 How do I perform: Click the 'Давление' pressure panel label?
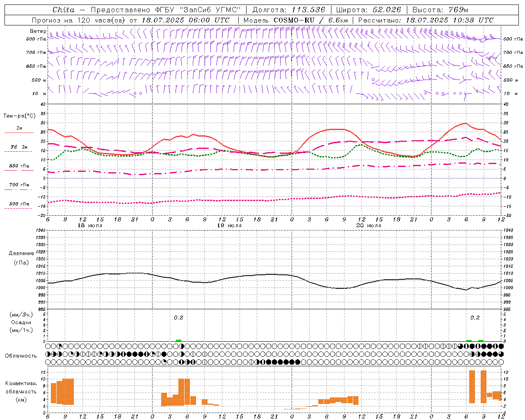pos(21,253)
